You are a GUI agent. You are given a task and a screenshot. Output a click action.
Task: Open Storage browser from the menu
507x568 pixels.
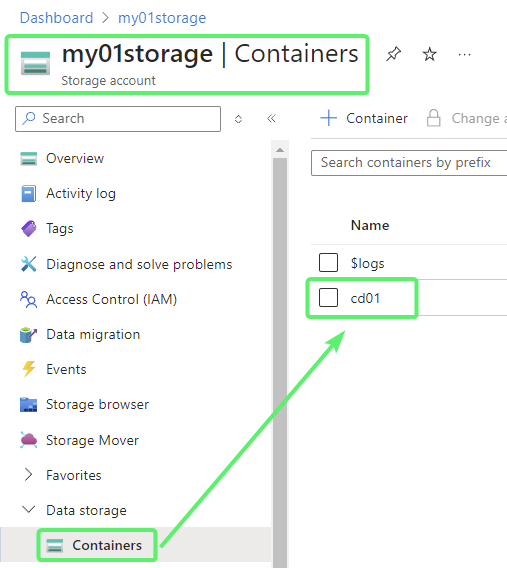click(x=97, y=404)
